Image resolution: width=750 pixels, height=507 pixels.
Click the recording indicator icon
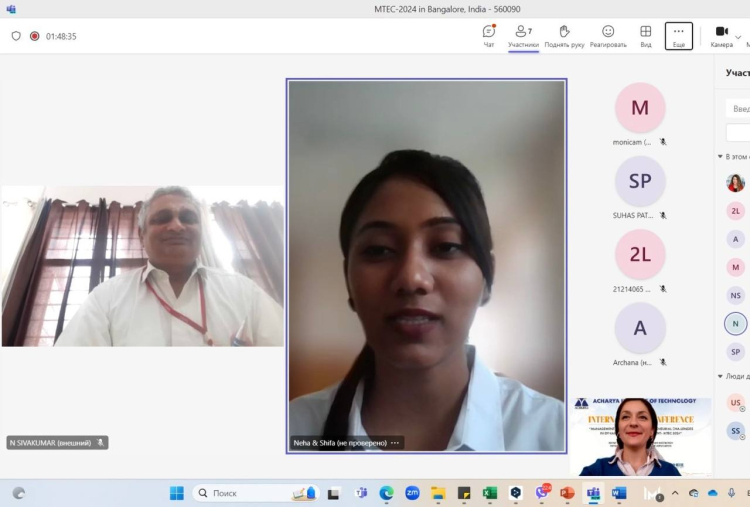tap(34, 36)
